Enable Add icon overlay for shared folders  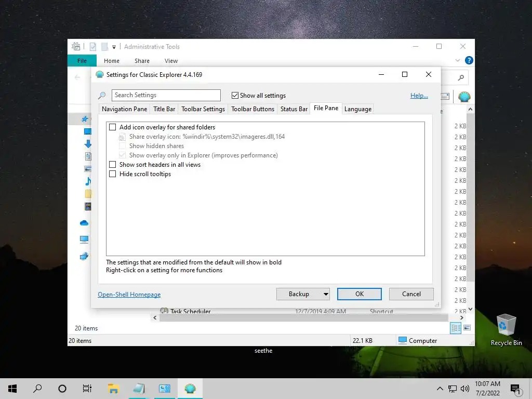[x=112, y=127]
